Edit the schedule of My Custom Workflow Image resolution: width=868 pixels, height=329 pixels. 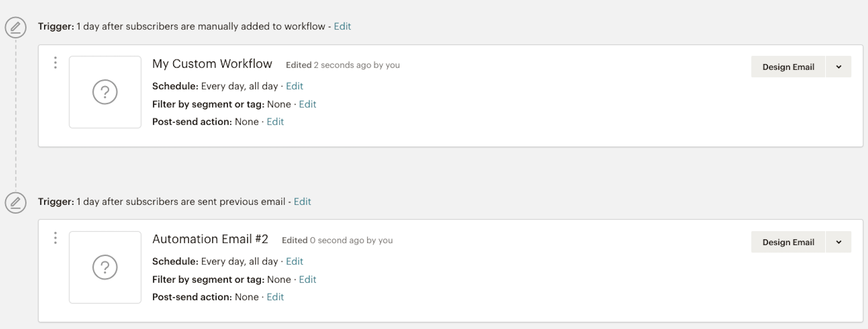pos(294,86)
